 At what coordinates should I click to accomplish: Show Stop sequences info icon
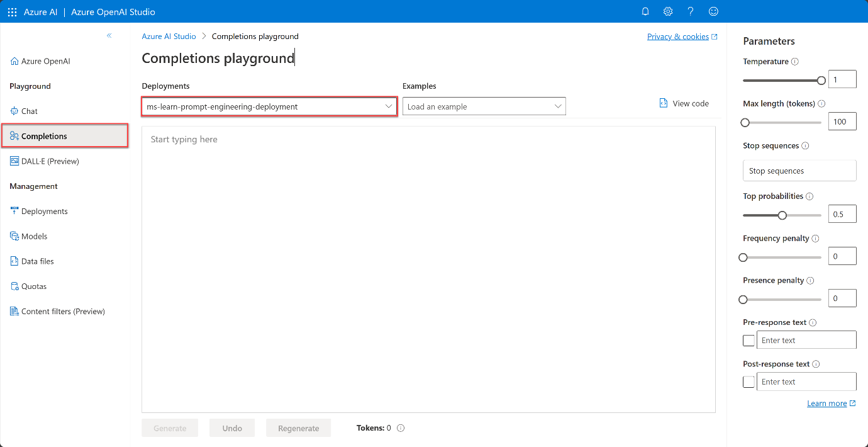[806, 146]
